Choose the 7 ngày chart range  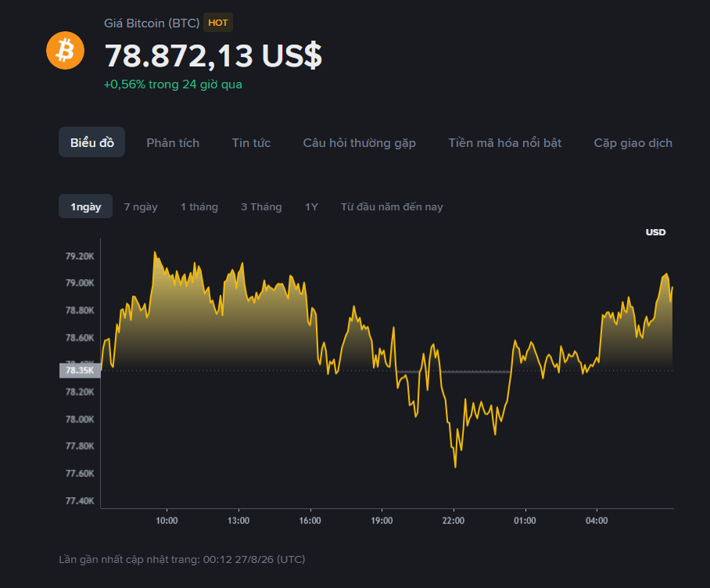(141, 207)
